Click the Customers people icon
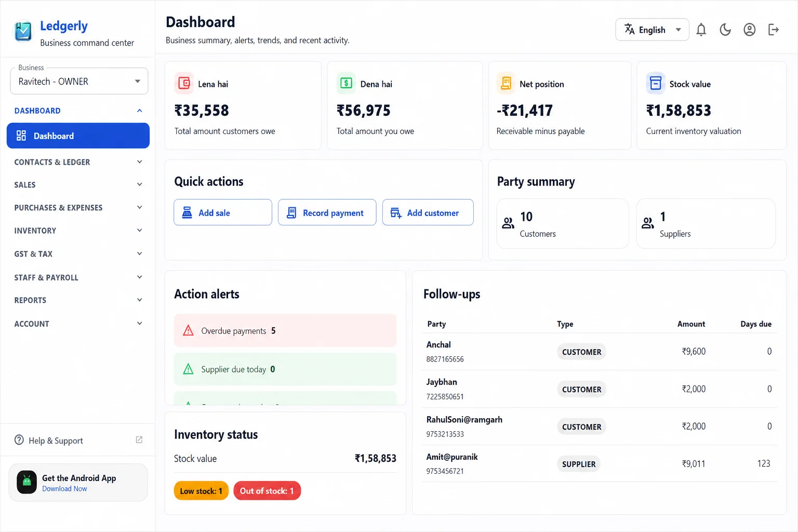 [x=508, y=223]
